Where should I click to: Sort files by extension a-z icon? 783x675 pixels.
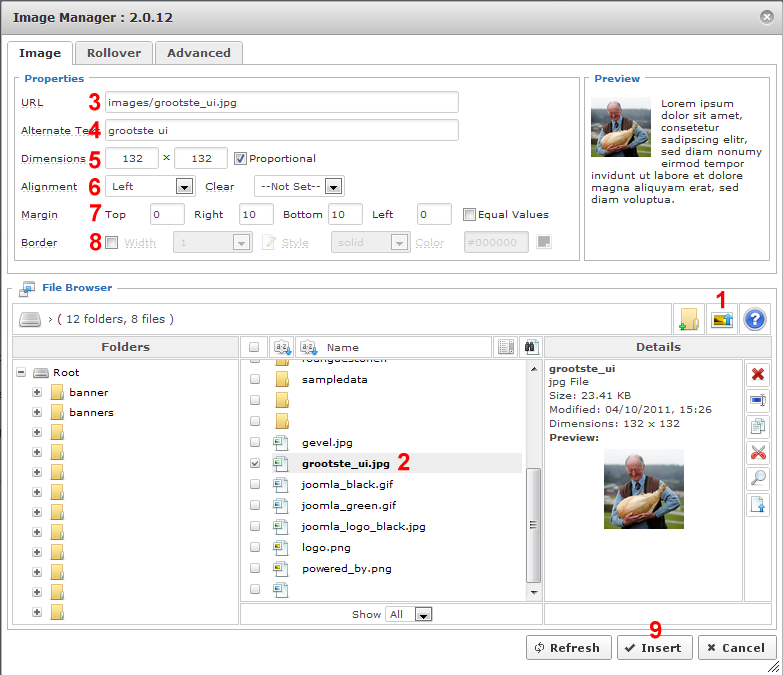(282, 347)
